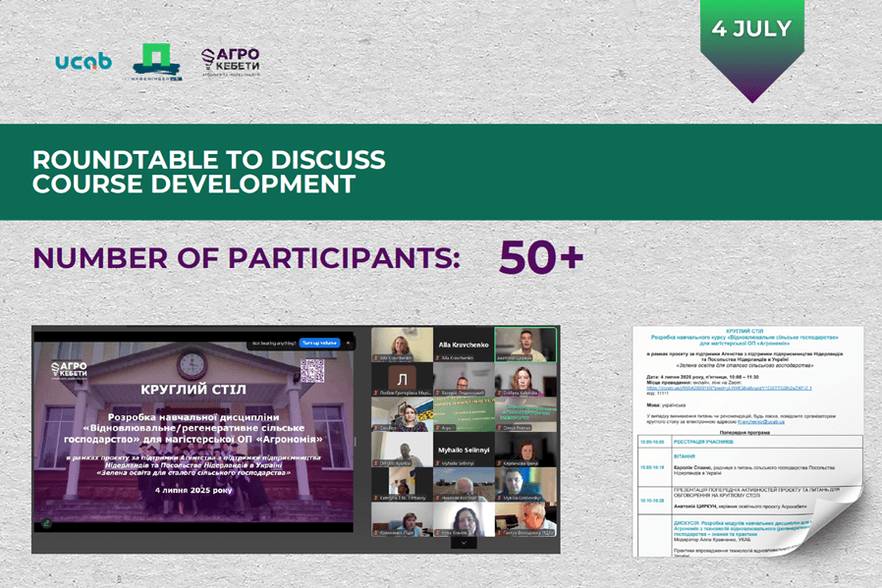Click the green annotation pencil icon on slide
882x588 pixels.
click(x=47, y=523)
